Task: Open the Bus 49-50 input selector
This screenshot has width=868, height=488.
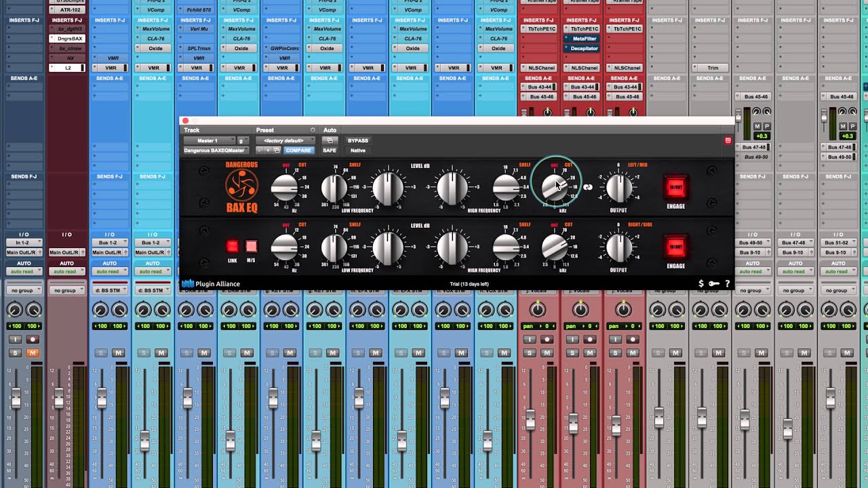Action: [x=752, y=243]
